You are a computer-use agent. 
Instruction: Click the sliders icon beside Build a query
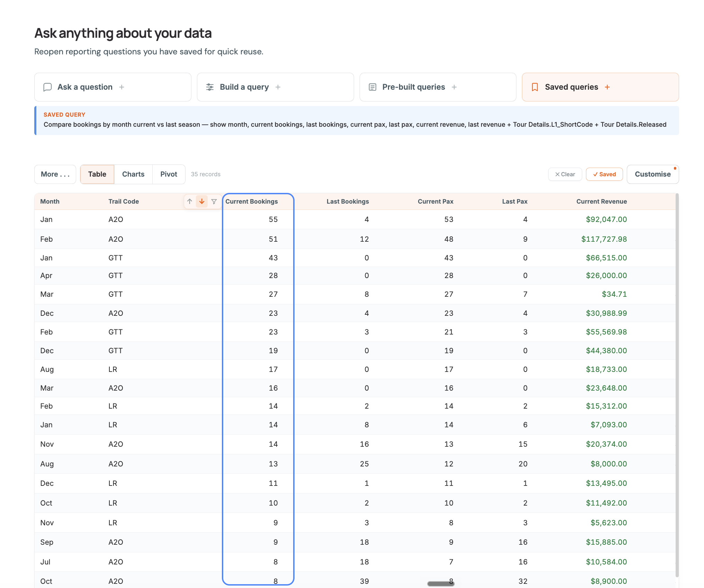click(210, 87)
